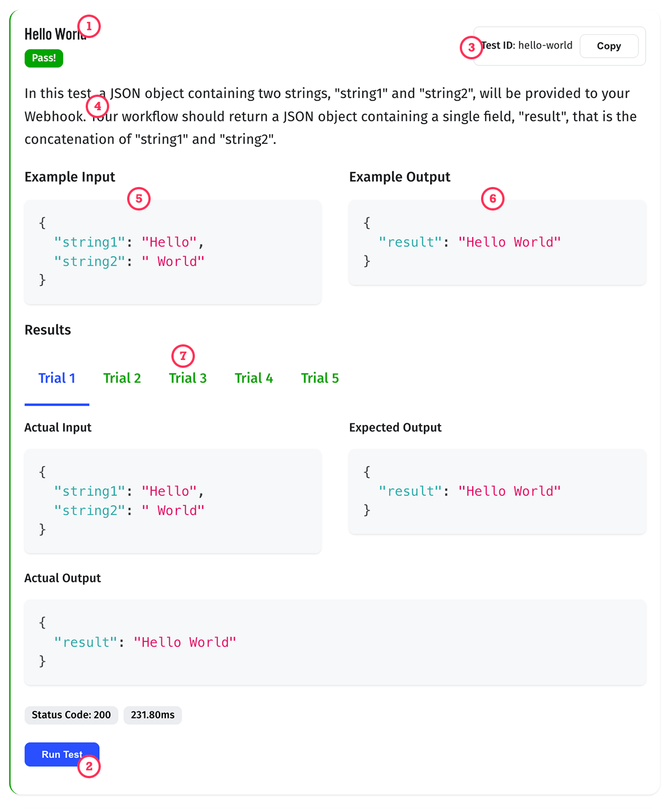Viewport: 672px width, 809px height.
Task: Show the Trial 5 tab
Action: [320, 378]
